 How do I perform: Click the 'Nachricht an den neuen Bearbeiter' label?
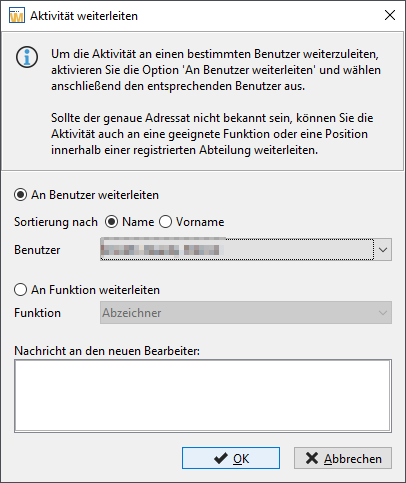(107, 351)
